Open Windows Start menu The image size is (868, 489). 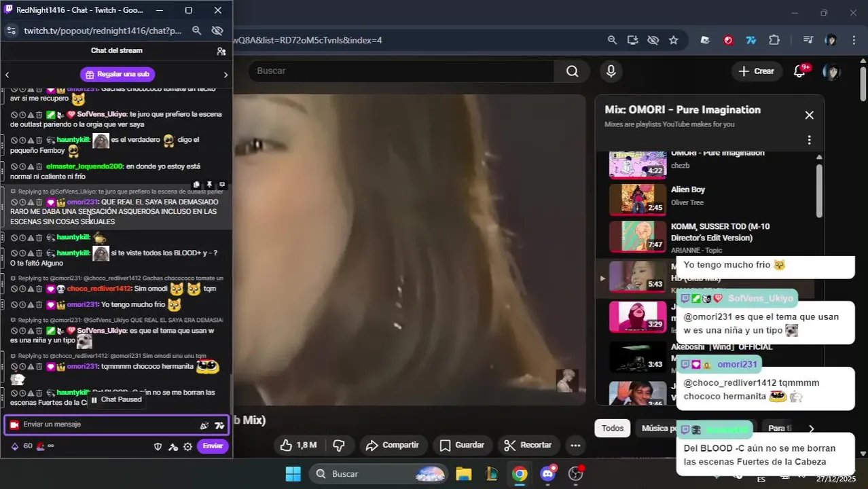pos(293,474)
